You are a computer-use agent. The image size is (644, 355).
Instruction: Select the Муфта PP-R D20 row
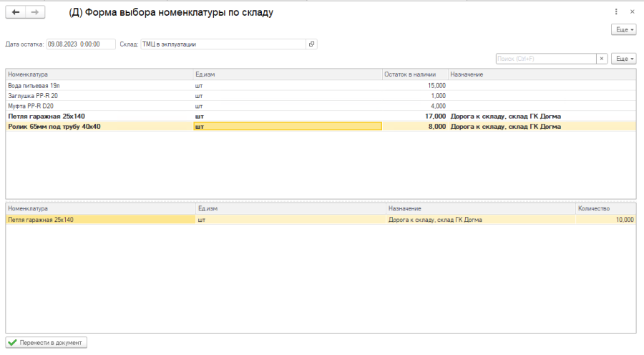(99, 106)
